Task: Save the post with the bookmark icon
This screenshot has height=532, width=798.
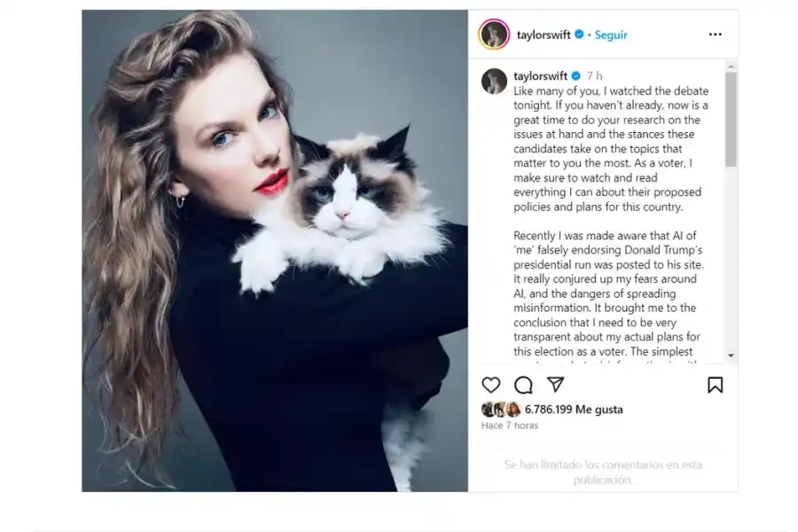Action: point(715,385)
